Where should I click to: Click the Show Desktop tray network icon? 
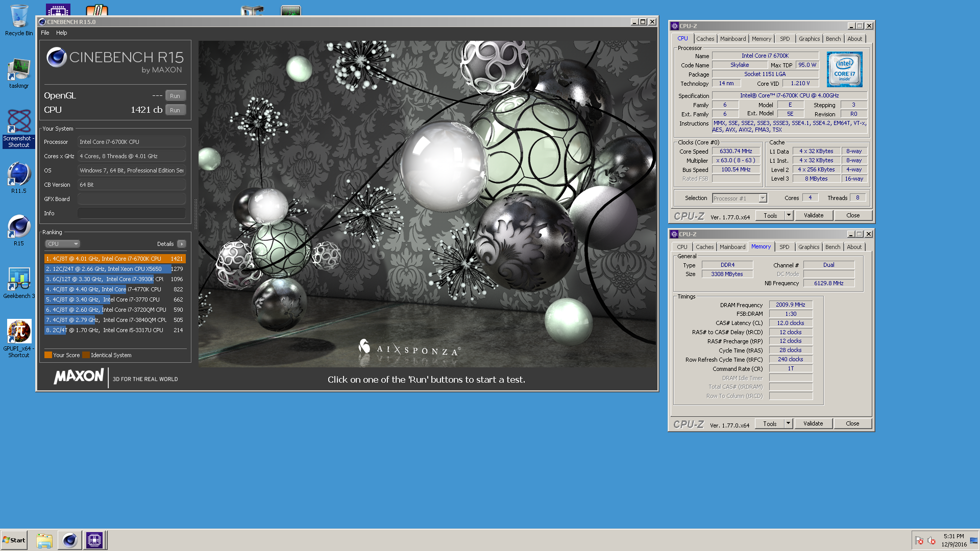click(973, 541)
